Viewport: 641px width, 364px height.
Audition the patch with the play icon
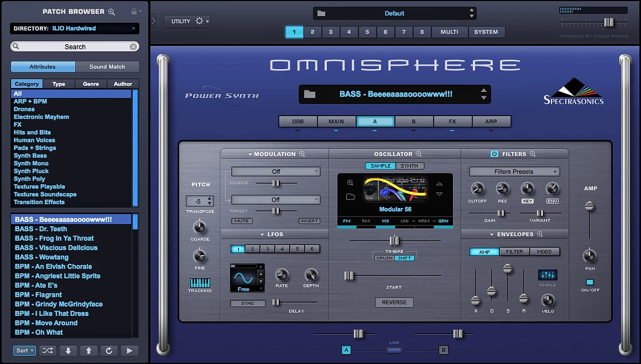coord(129,350)
